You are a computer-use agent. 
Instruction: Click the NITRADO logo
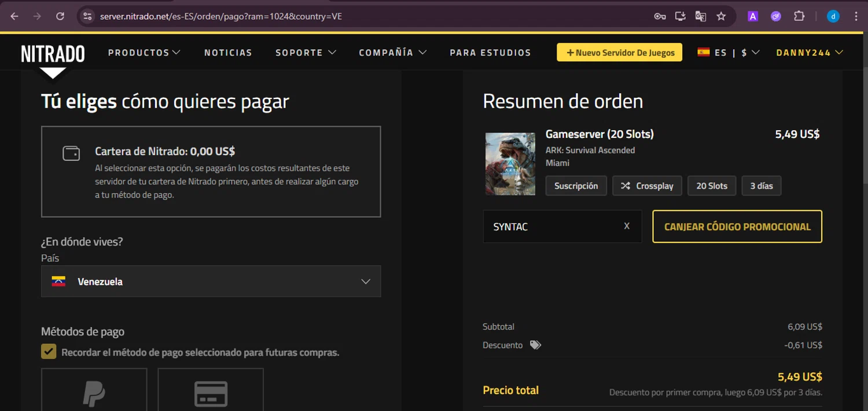click(x=53, y=54)
